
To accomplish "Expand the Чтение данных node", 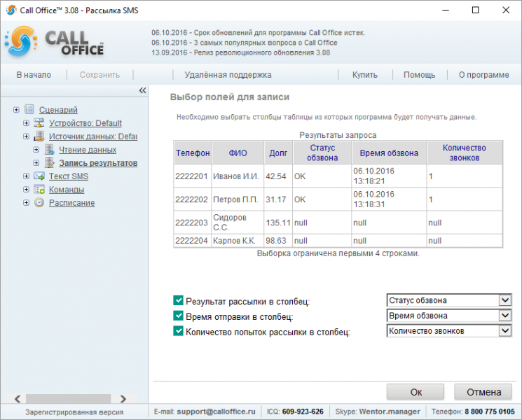I will [36, 150].
